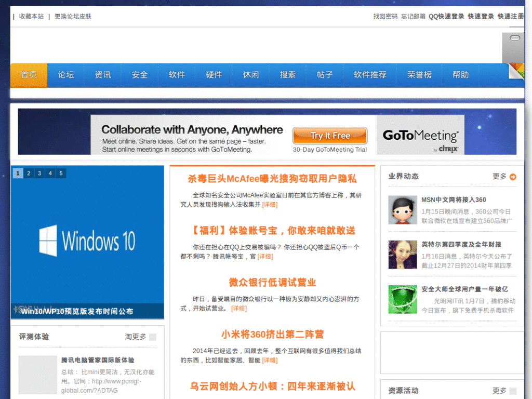Click the QQ快速登录 link
The height and width of the screenshot is (399, 532).
coord(446,17)
